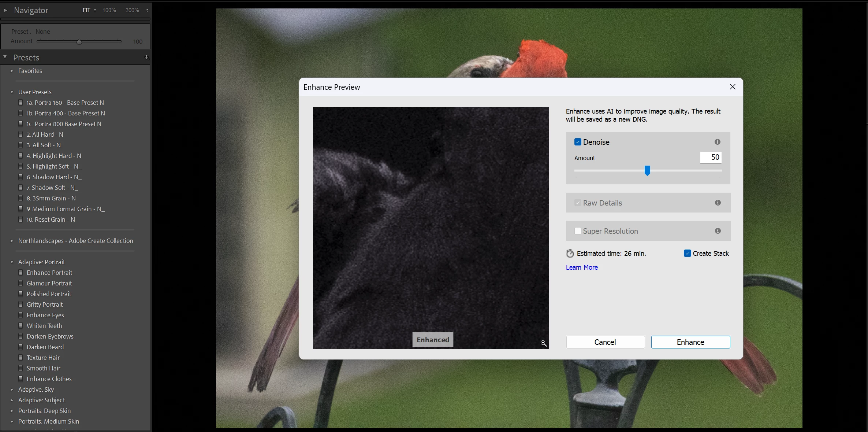
Task: Expand the Favorites preset group
Action: 12,71
